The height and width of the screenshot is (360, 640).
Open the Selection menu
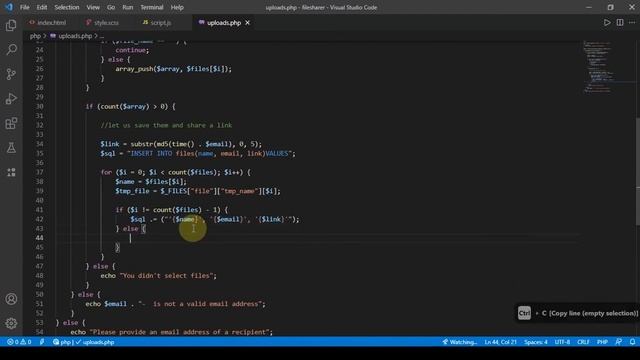pos(67,7)
